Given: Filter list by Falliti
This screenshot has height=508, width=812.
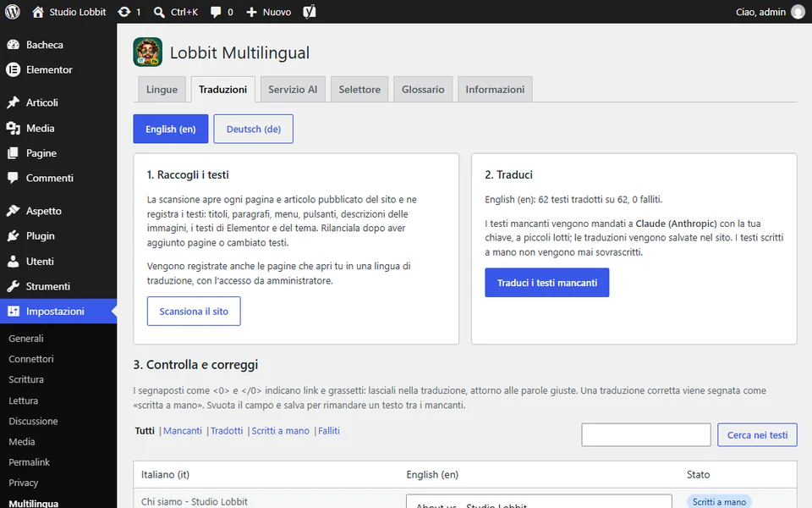Looking at the screenshot, I should tap(329, 431).
